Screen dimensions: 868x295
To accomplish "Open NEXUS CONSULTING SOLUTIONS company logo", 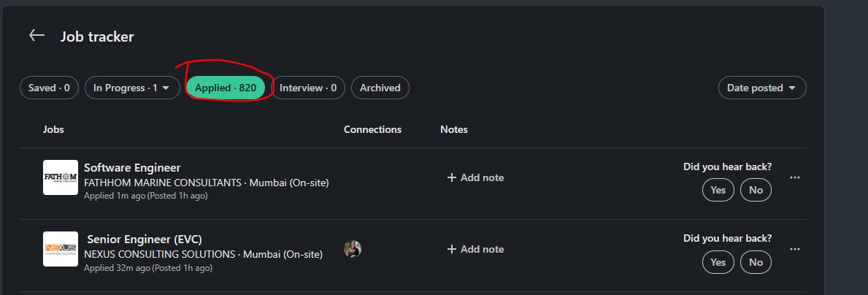I will click(61, 249).
